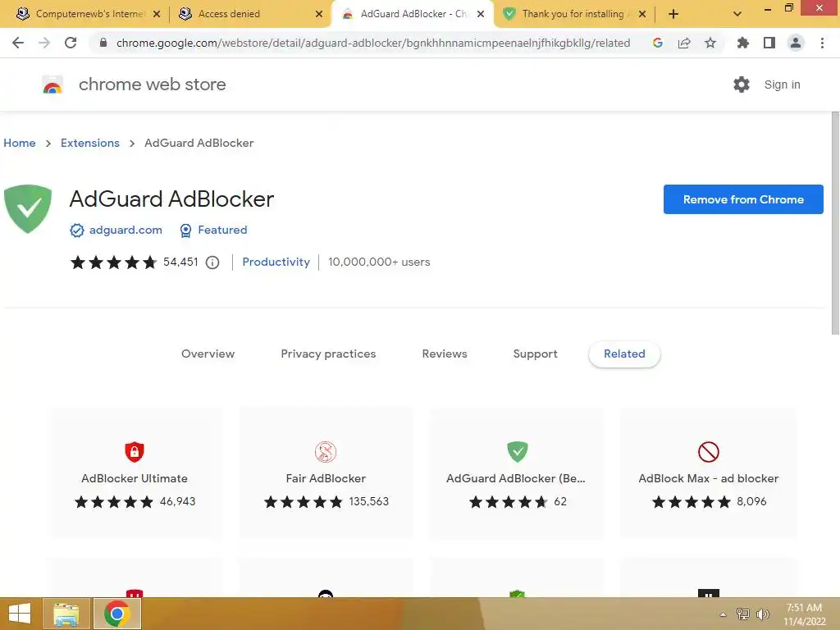
Task: Close the AdGuard AdBlocker tab
Action: 481,14
